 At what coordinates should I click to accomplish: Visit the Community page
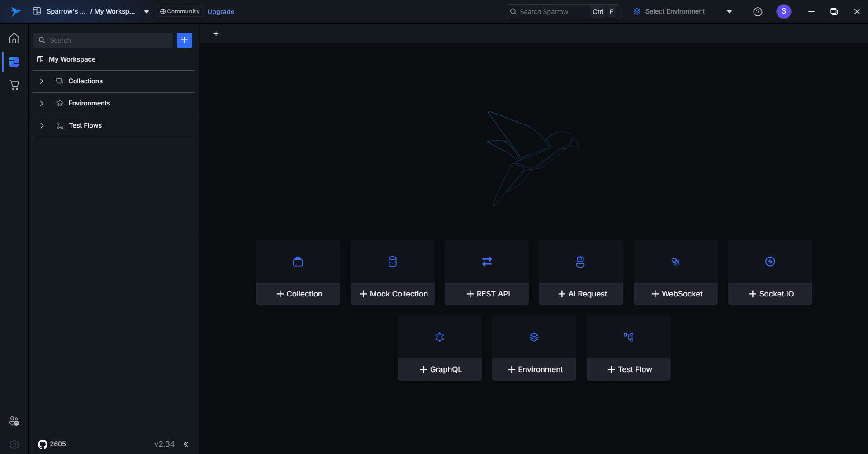coord(179,11)
